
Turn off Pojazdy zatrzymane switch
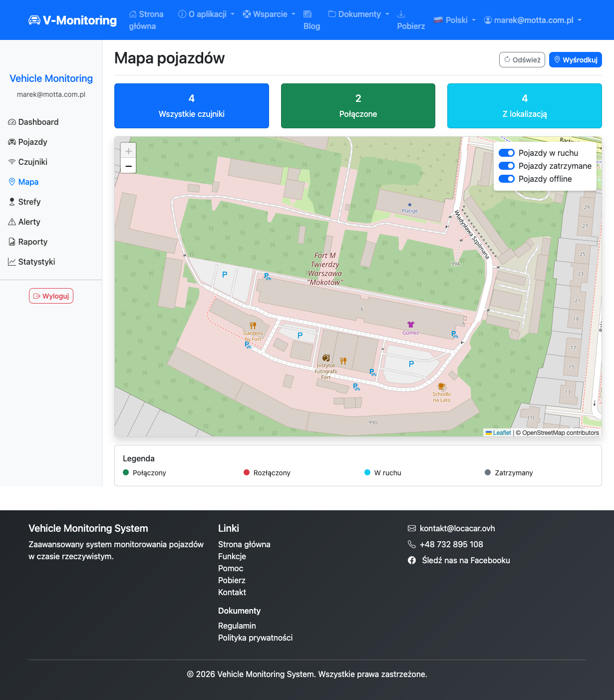pyautogui.click(x=507, y=166)
